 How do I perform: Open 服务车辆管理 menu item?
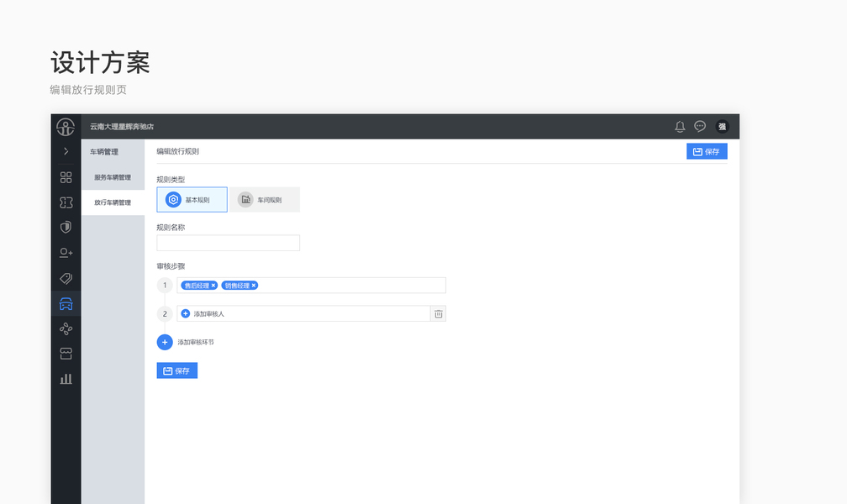point(113,177)
